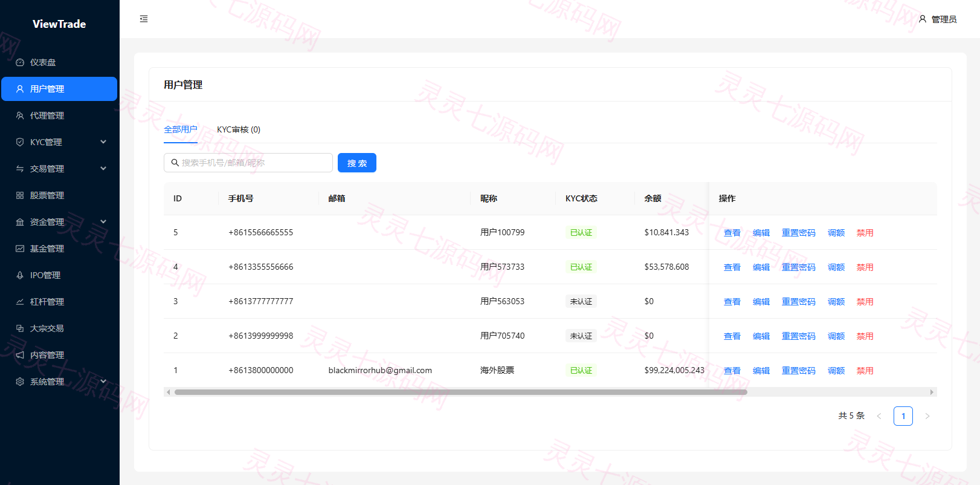Click the table's horizontal scrollbar thumb
Viewport: 980px width, 485px height.
(x=461, y=392)
